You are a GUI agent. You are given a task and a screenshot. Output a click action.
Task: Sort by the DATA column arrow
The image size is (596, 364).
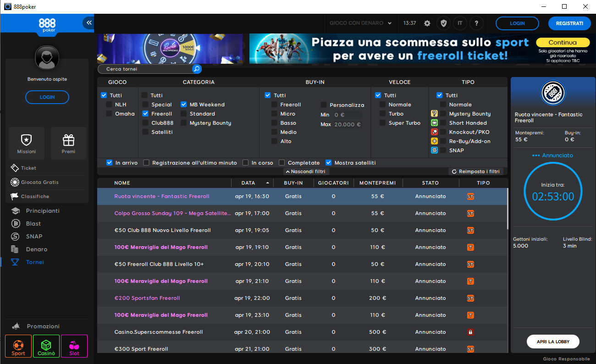(268, 183)
